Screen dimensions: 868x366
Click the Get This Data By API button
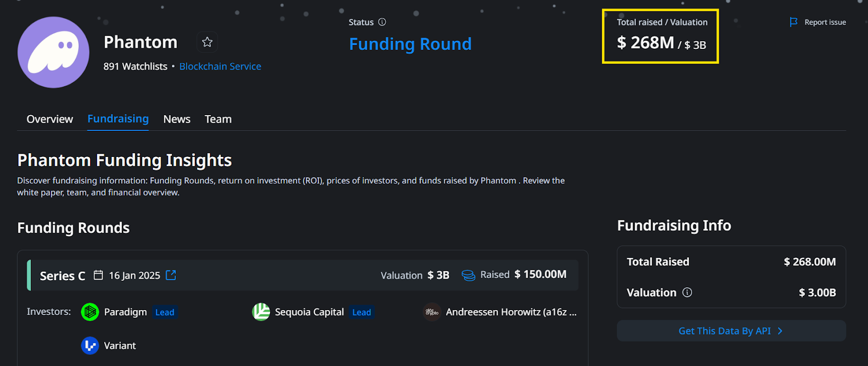pos(725,331)
